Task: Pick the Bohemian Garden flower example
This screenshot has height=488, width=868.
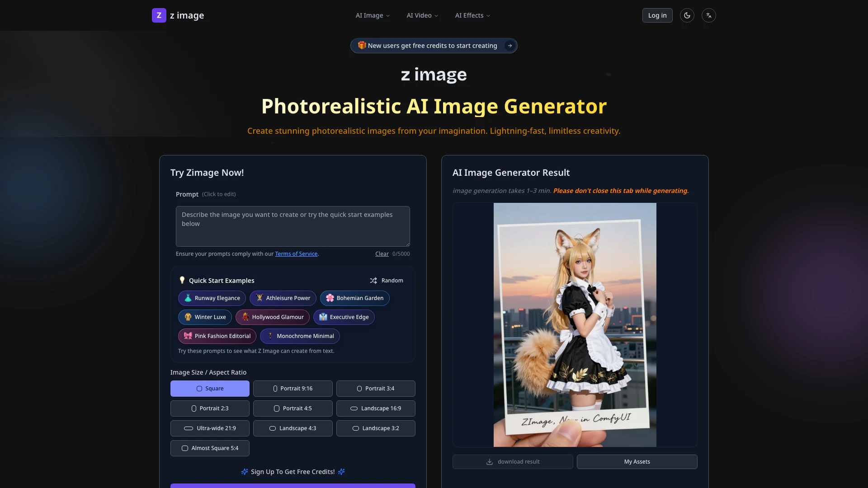Action: (x=354, y=298)
